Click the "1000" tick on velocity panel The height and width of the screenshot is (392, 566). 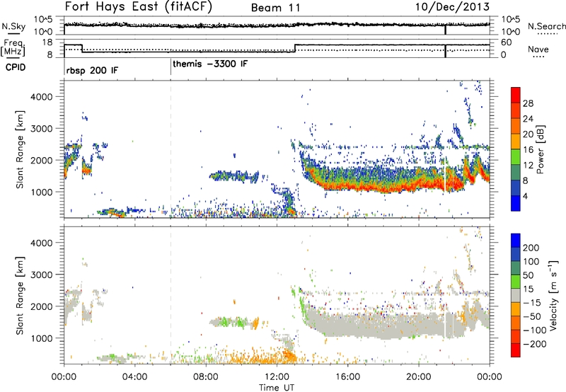click(41, 338)
